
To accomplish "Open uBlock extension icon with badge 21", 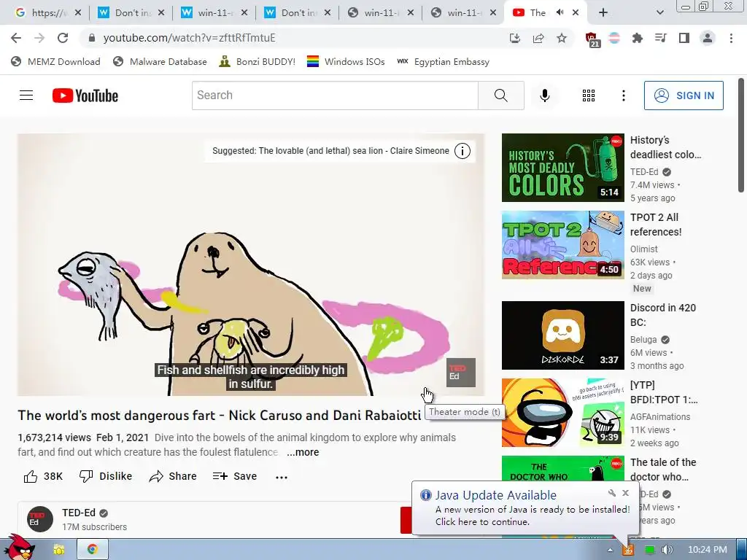I will click(x=592, y=39).
